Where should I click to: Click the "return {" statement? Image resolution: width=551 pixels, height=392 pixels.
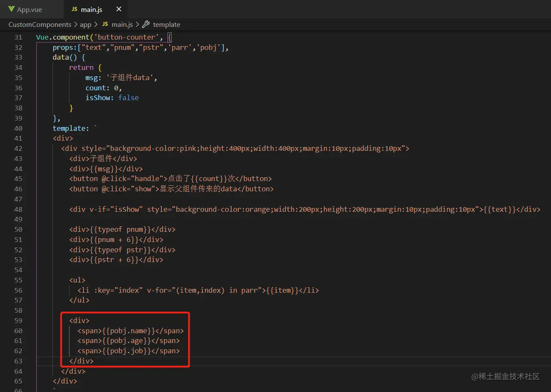pos(85,67)
